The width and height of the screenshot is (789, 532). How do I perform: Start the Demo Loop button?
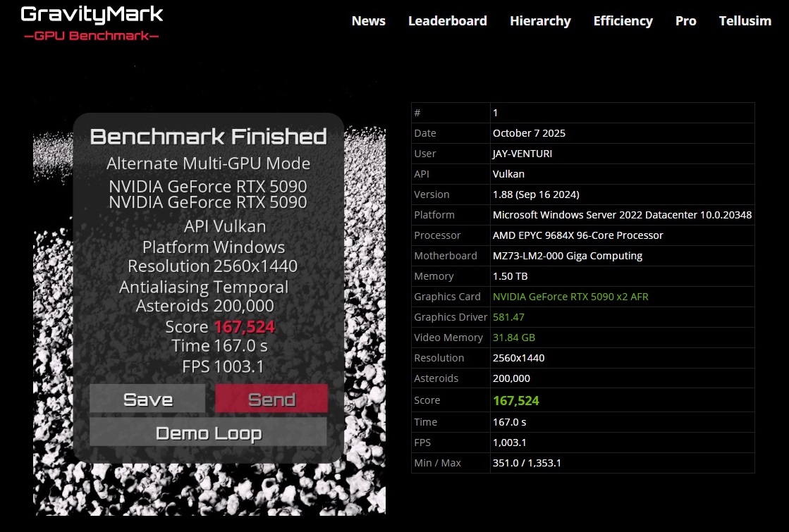pyautogui.click(x=208, y=433)
